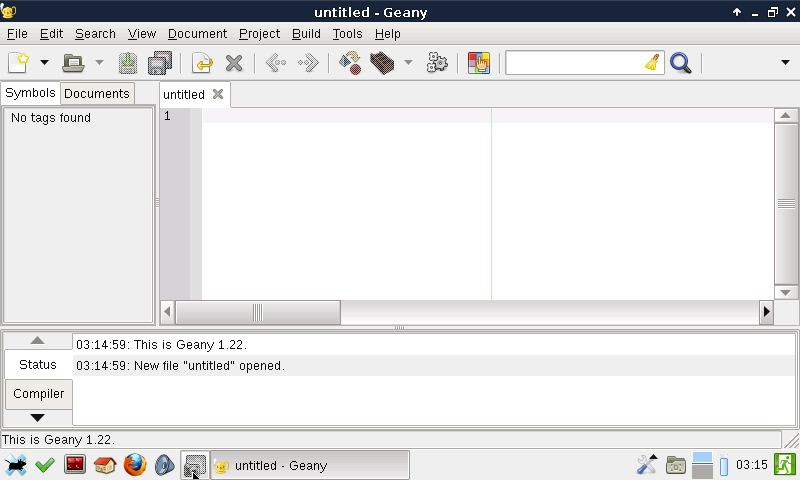
Task: Click the Reload file icon
Action: pos(202,63)
